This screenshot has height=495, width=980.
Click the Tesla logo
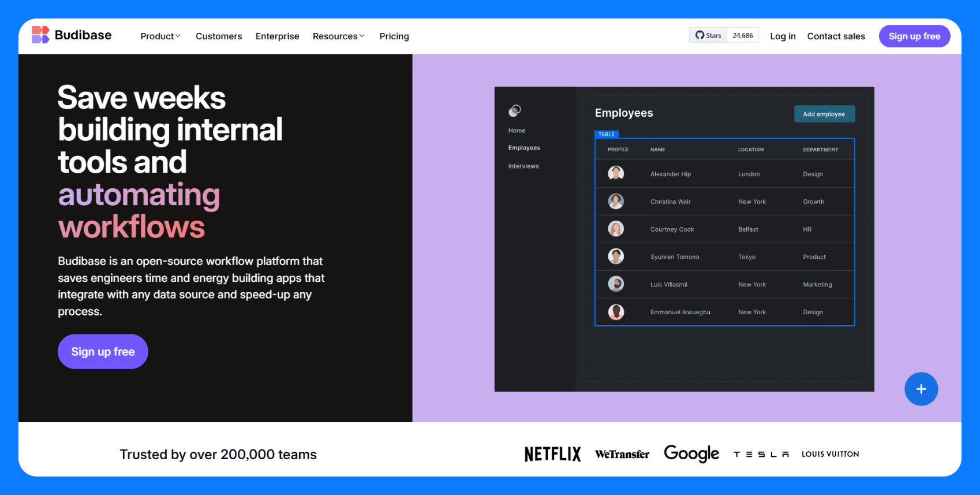[x=761, y=455]
